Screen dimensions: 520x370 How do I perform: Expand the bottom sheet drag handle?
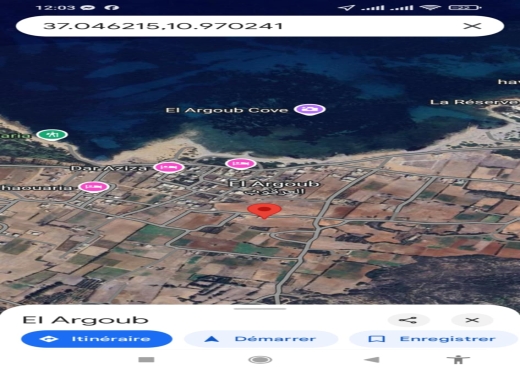click(260, 309)
